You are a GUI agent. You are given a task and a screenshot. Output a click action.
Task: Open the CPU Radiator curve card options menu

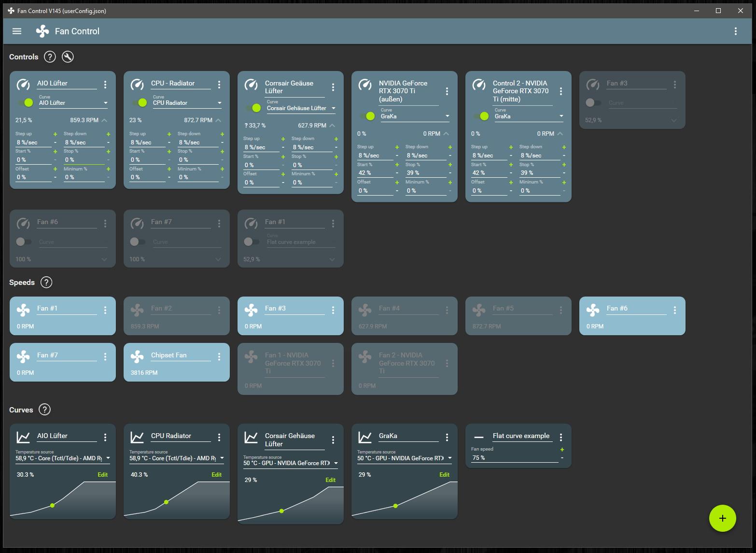click(x=219, y=437)
